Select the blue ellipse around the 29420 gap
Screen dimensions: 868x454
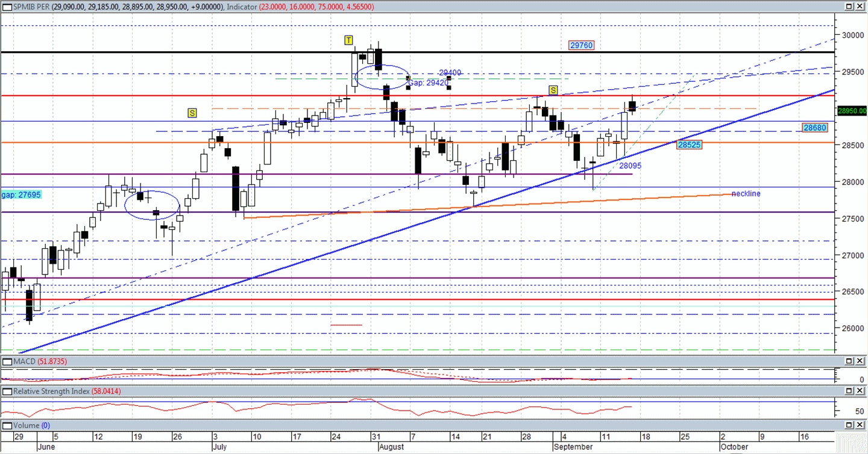[x=382, y=78]
